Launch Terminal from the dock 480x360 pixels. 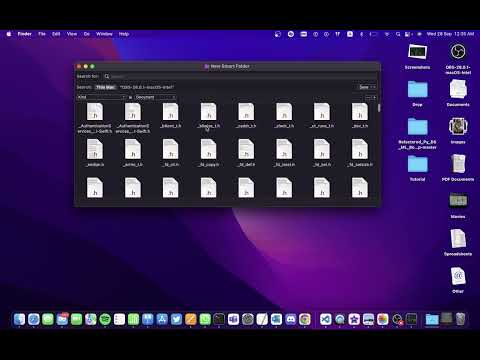tap(219, 319)
